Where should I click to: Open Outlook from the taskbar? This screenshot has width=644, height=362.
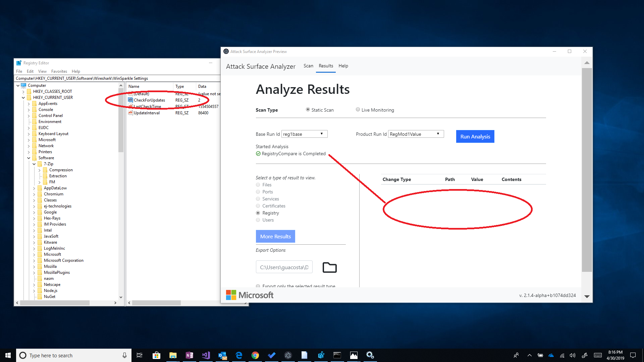(222, 355)
